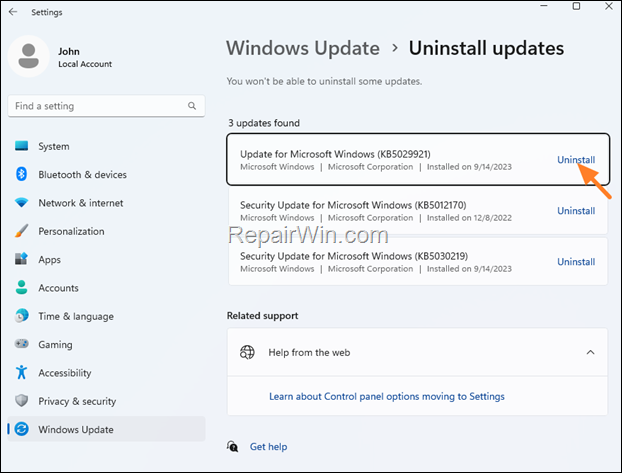
Task: Click the Find a setting search box
Action: click(106, 106)
